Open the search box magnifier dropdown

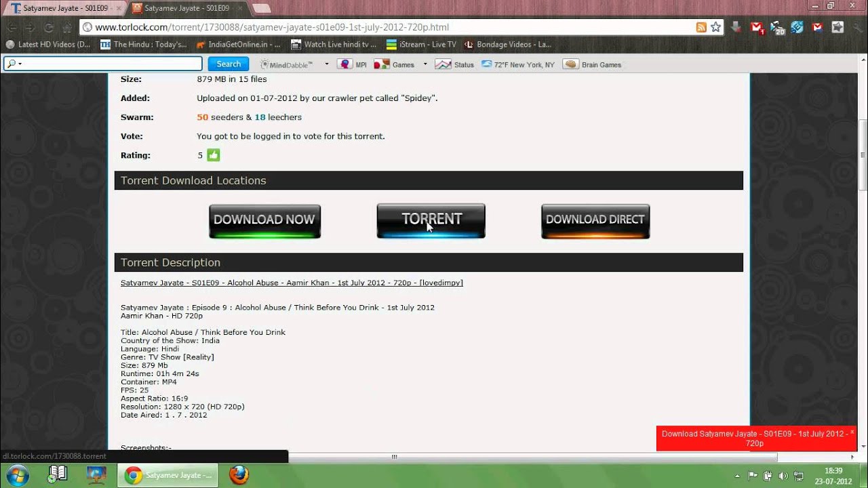(14, 64)
